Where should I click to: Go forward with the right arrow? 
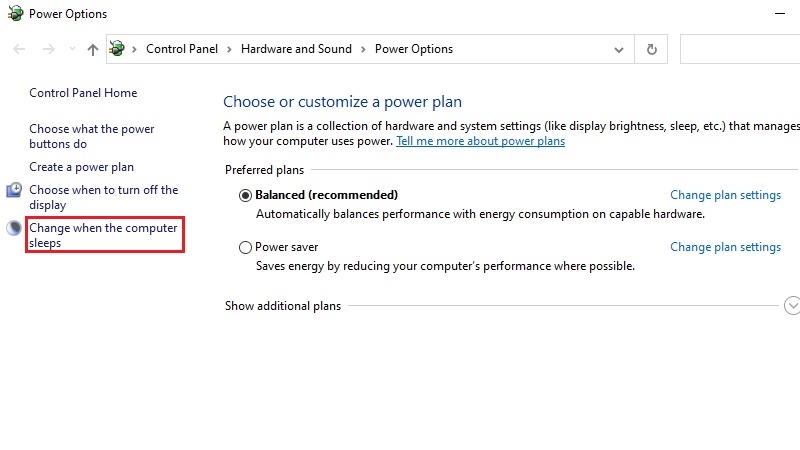[48, 49]
